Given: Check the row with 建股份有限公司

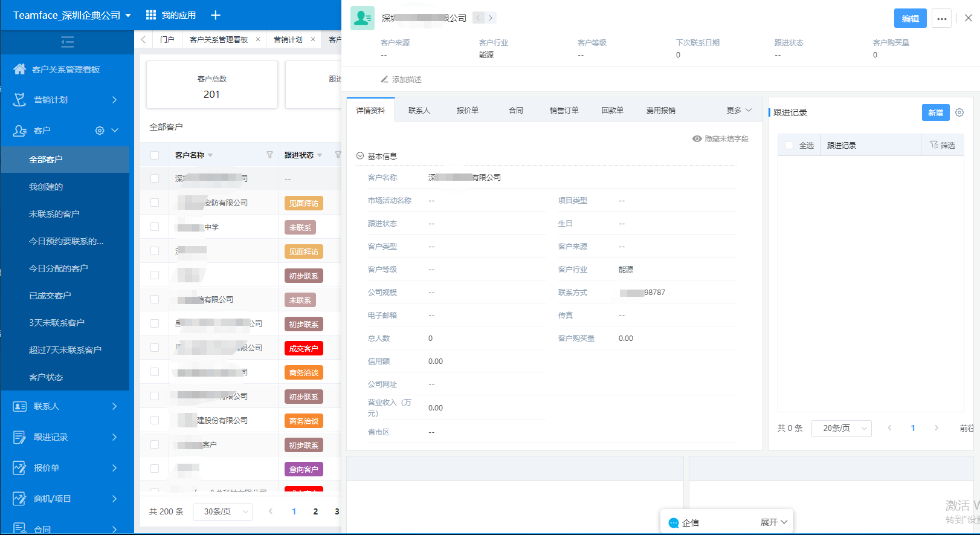Looking at the screenshot, I should coord(155,420).
